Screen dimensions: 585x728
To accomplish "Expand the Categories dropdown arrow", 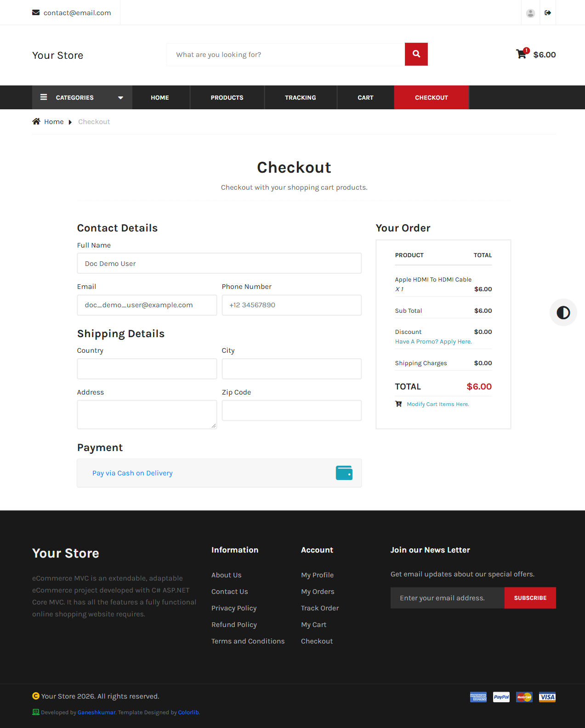I will 120,97.
